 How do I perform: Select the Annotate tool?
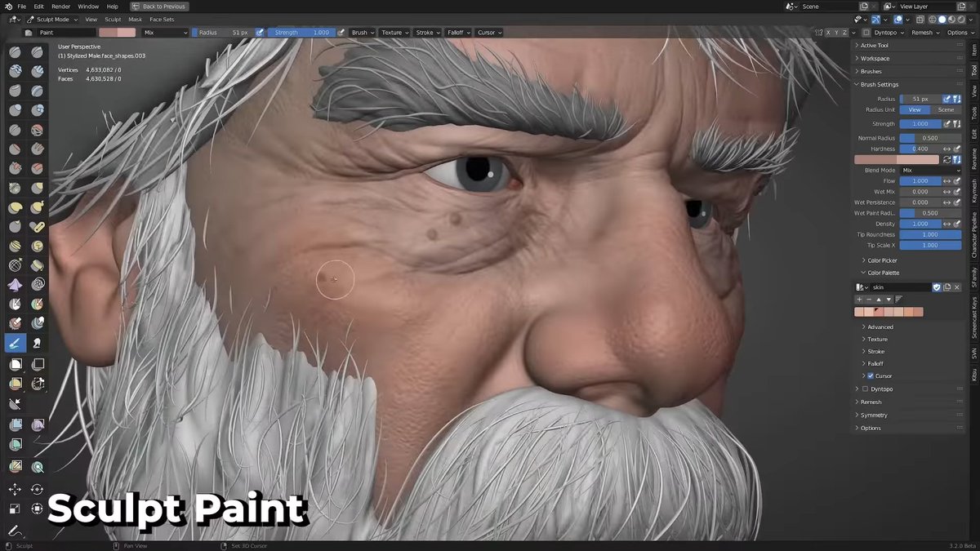[x=16, y=530]
